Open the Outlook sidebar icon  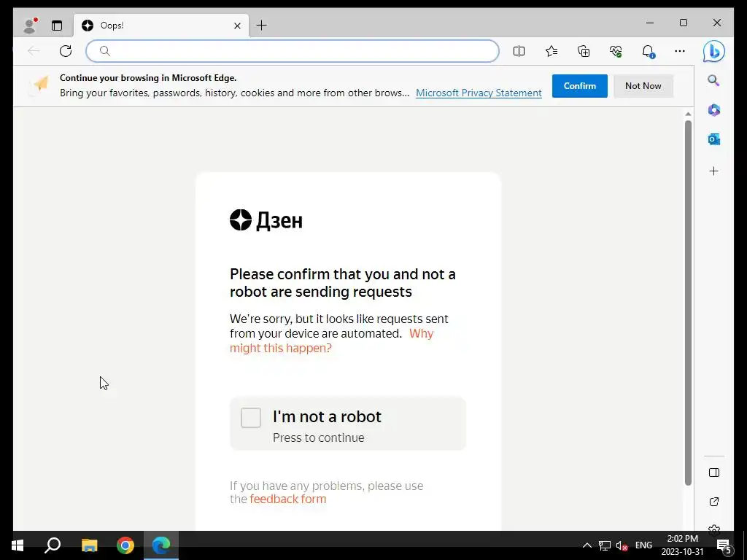point(713,139)
